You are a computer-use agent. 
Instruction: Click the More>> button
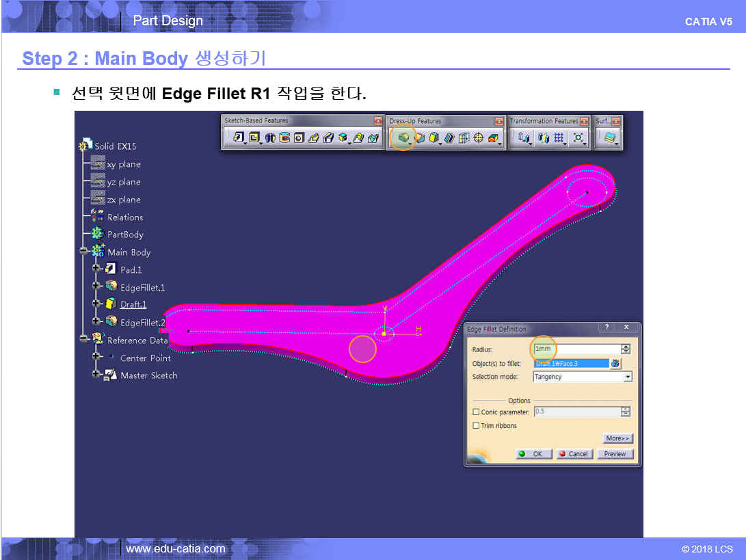(x=617, y=438)
